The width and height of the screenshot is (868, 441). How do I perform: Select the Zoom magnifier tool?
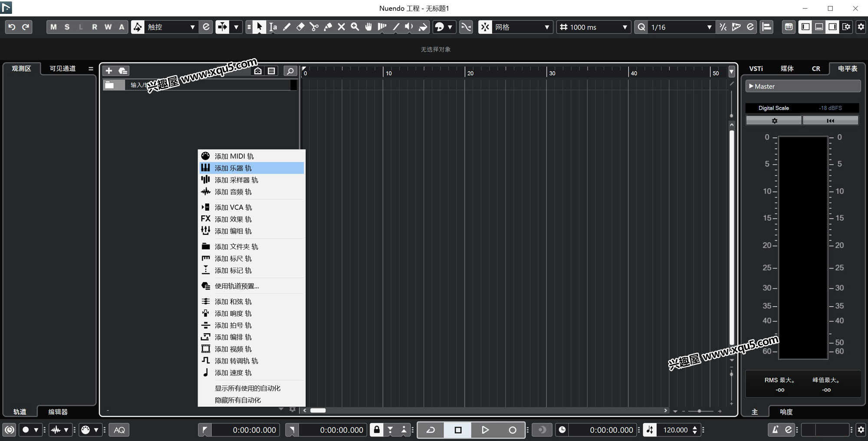pos(355,27)
